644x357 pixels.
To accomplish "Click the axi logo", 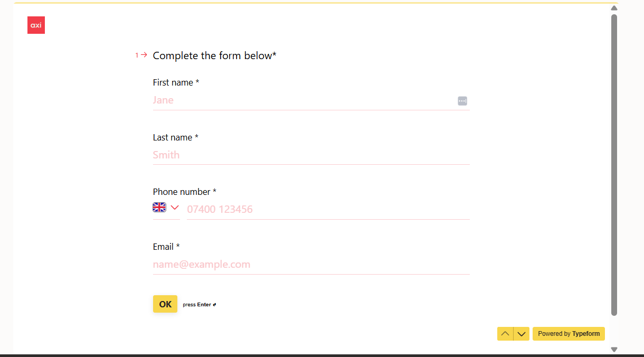I will tap(36, 25).
